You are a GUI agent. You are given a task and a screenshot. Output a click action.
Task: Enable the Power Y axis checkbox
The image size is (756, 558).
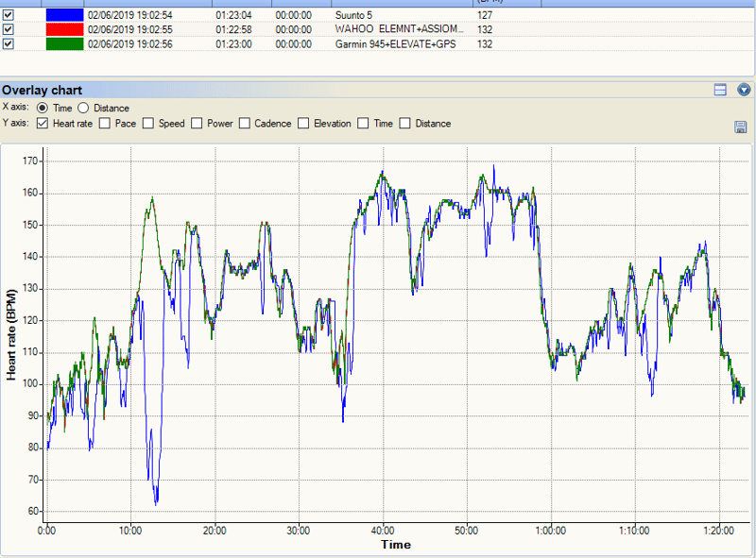[x=197, y=124]
